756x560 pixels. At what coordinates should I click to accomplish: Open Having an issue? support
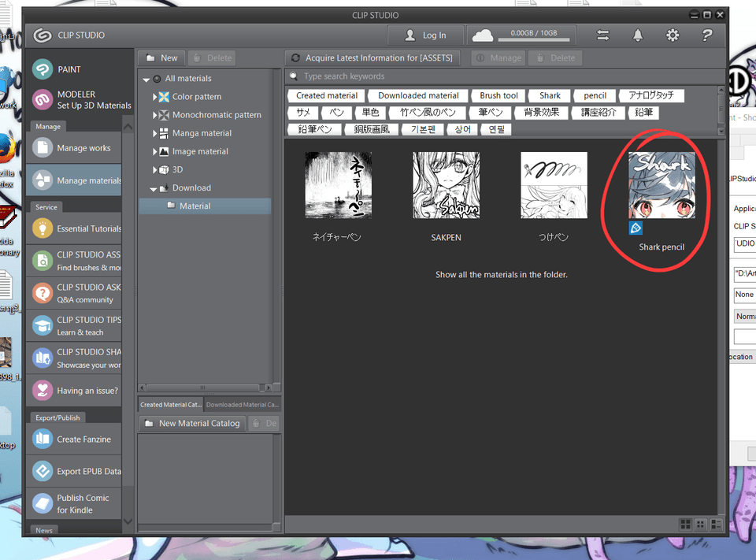click(x=74, y=390)
